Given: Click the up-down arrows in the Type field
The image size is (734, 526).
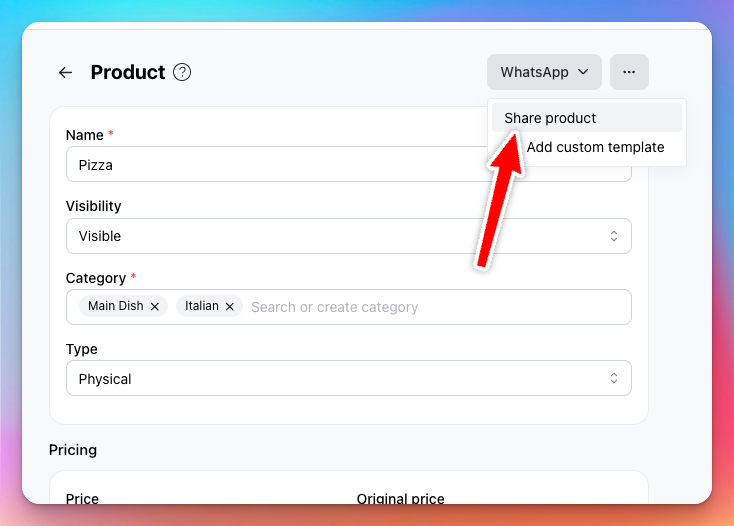Looking at the screenshot, I should point(614,378).
